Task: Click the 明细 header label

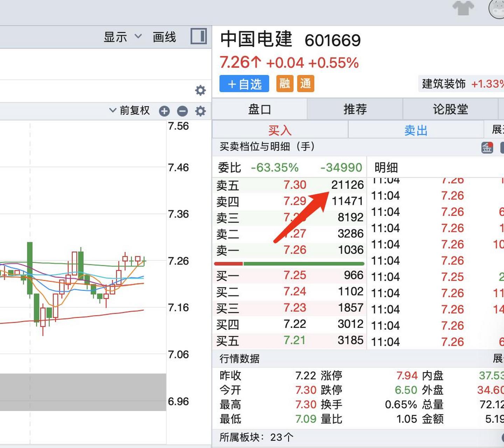Action: [386, 168]
